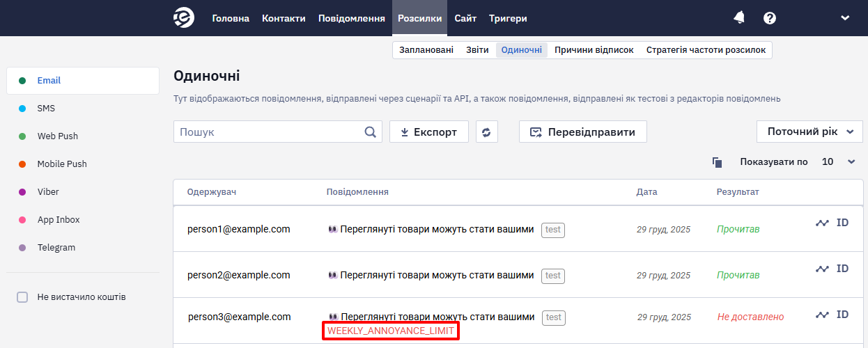The height and width of the screenshot is (348, 868).
Task: Click the Не доставлено status for person3
Action: coord(750,317)
